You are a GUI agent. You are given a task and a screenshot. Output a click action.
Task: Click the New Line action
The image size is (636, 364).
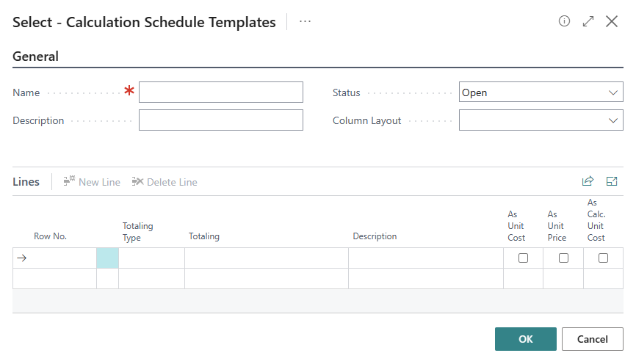click(92, 182)
